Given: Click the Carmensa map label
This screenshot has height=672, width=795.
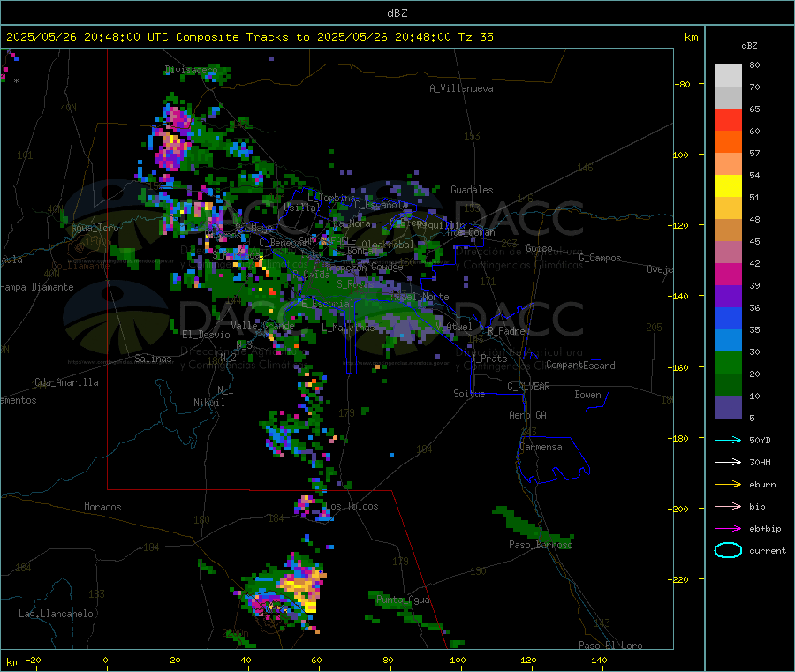Looking at the screenshot, I should pos(541,448).
